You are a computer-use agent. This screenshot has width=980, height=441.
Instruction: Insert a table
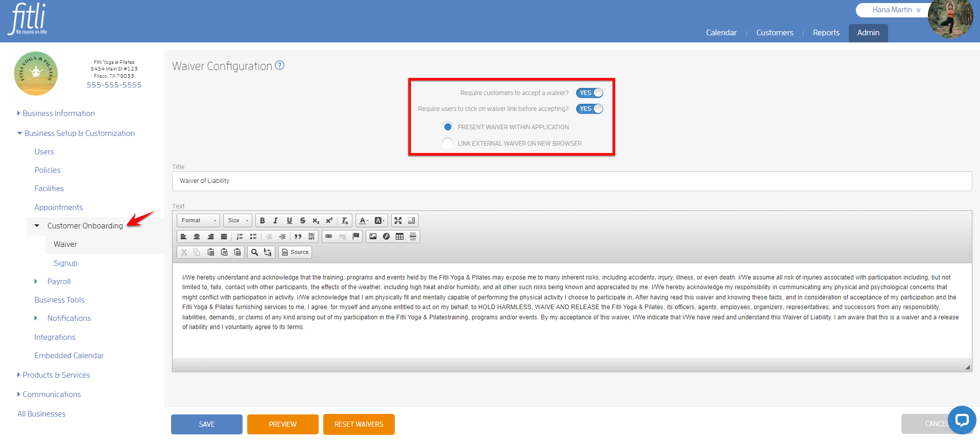point(399,237)
